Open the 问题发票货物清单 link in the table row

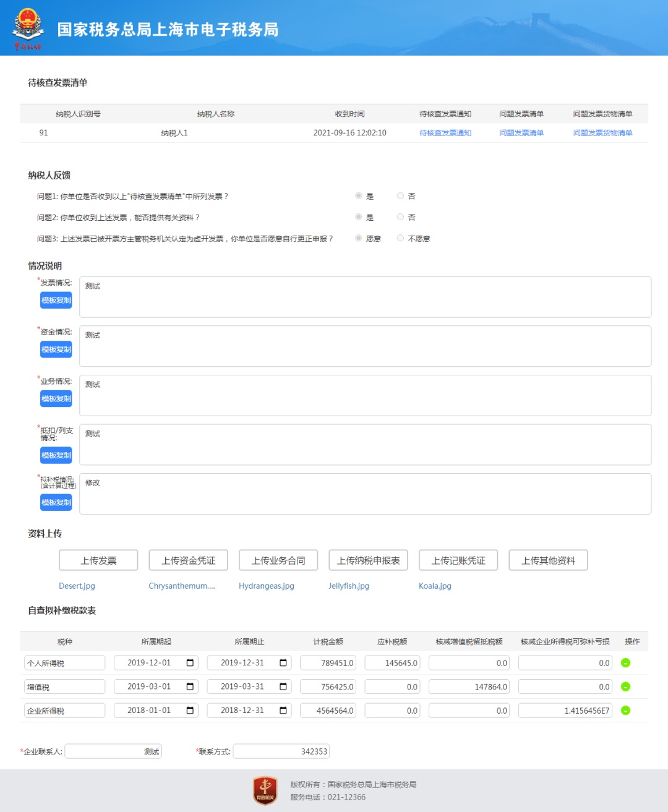pos(602,133)
